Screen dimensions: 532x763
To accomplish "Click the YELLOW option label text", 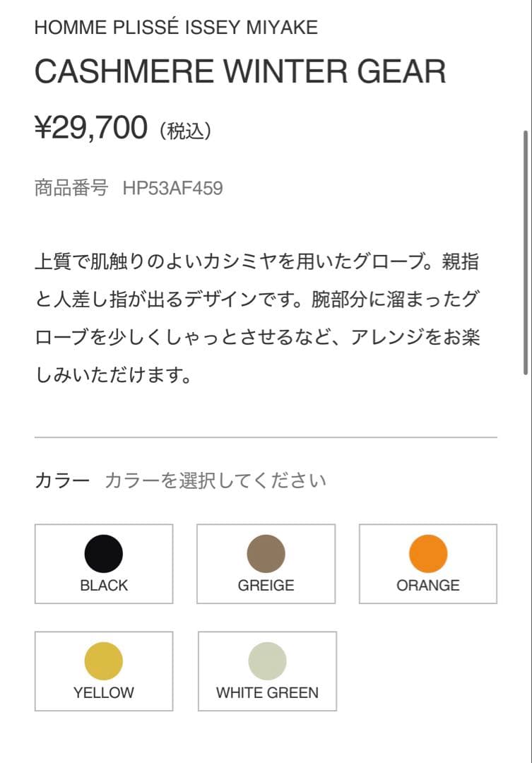I will tap(104, 693).
